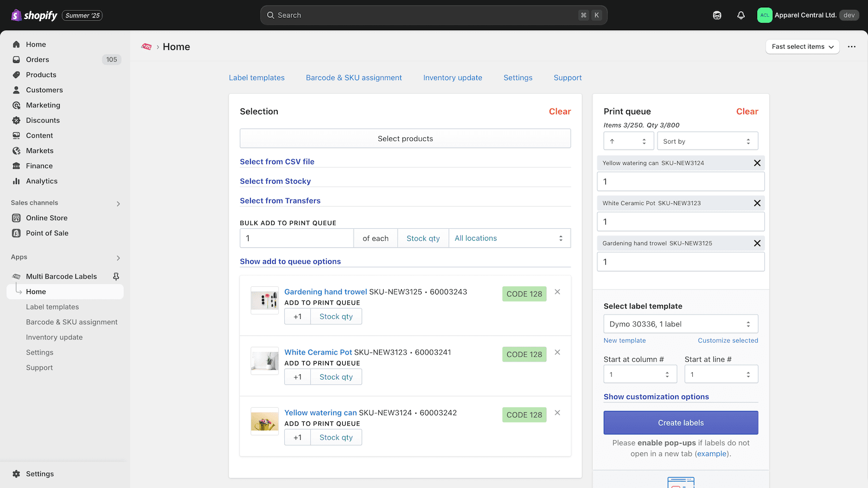
Task: Click the notifications bell icon
Action: click(x=741, y=15)
